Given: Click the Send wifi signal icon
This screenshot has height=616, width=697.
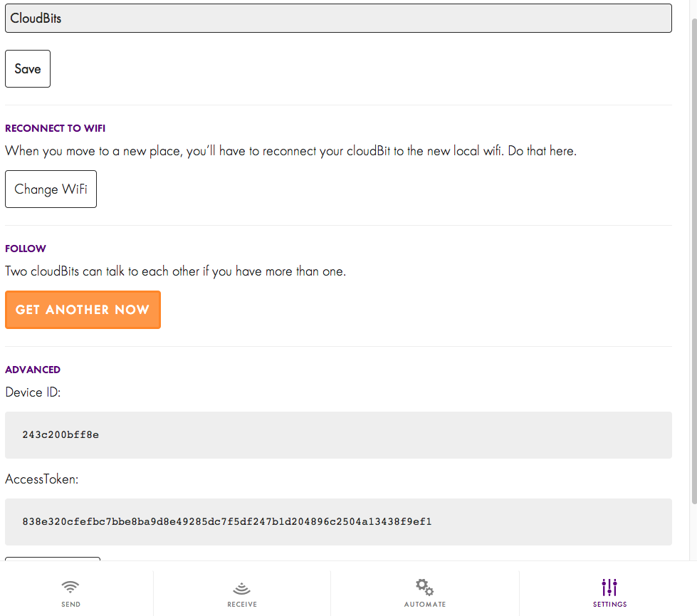Looking at the screenshot, I should [x=70, y=588].
